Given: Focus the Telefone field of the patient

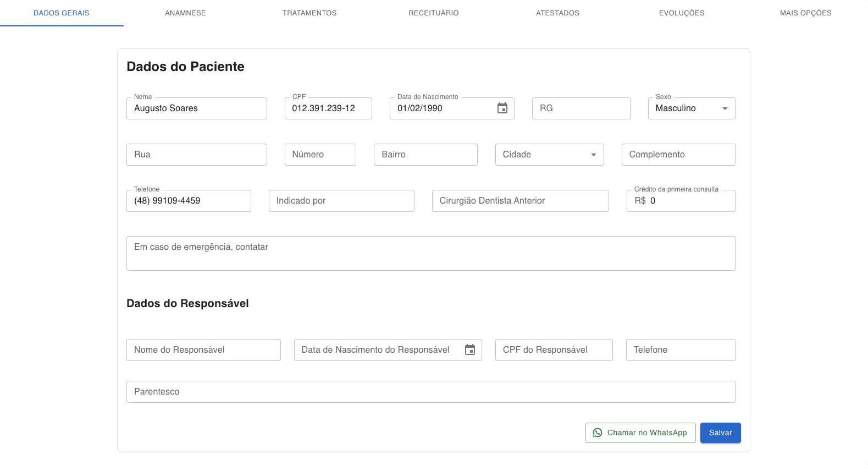Looking at the screenshot, I should click(188, 201).
